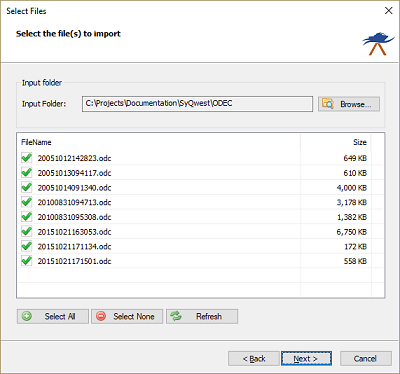Select file name 20151021171134.odc
The image size is (400, 374).
click(x=74, y=246)
